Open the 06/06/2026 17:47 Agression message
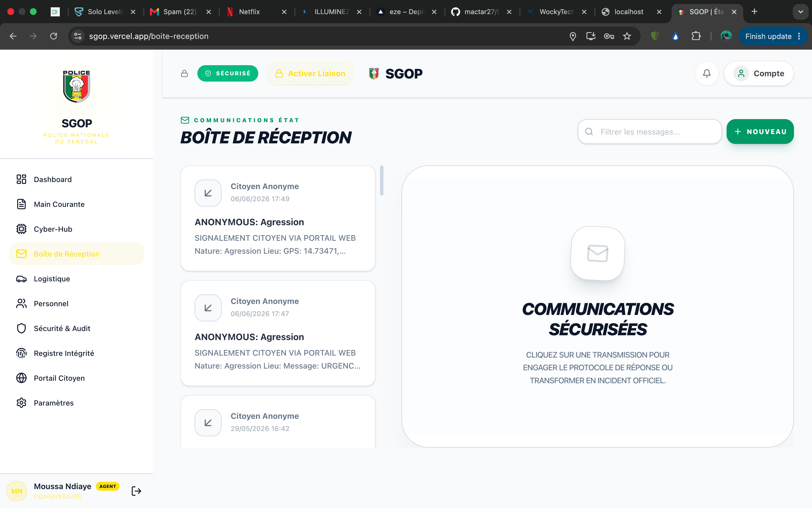The height and width of the screenshot is (508, 812). [278, 333]
